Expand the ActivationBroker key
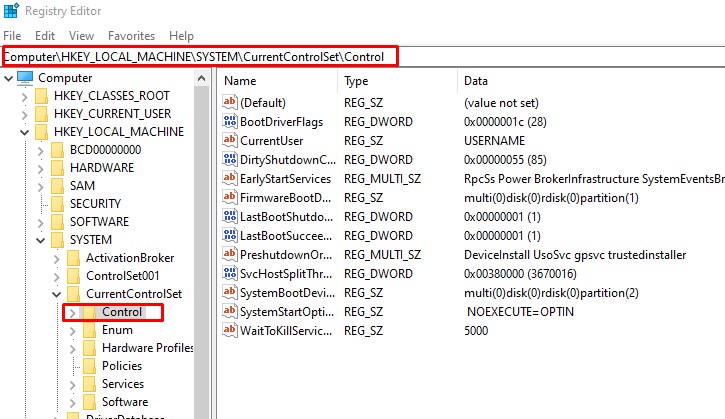This screenshot has width=725, height=419. click(x=56, y=259)
